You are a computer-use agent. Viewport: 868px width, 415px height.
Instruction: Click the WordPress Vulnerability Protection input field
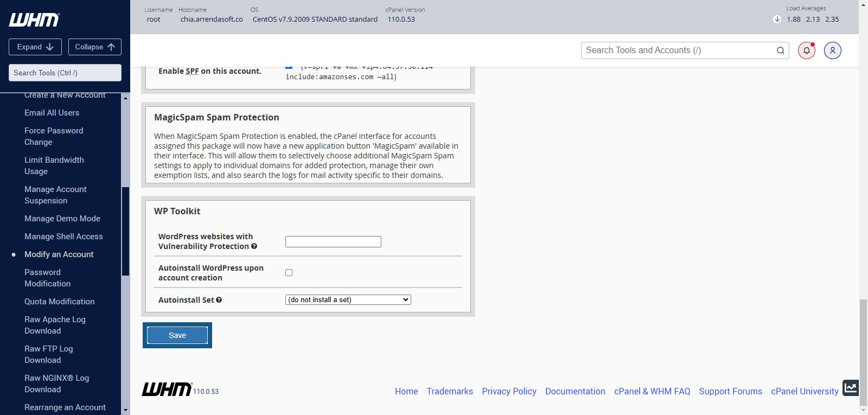click(333, 241)
